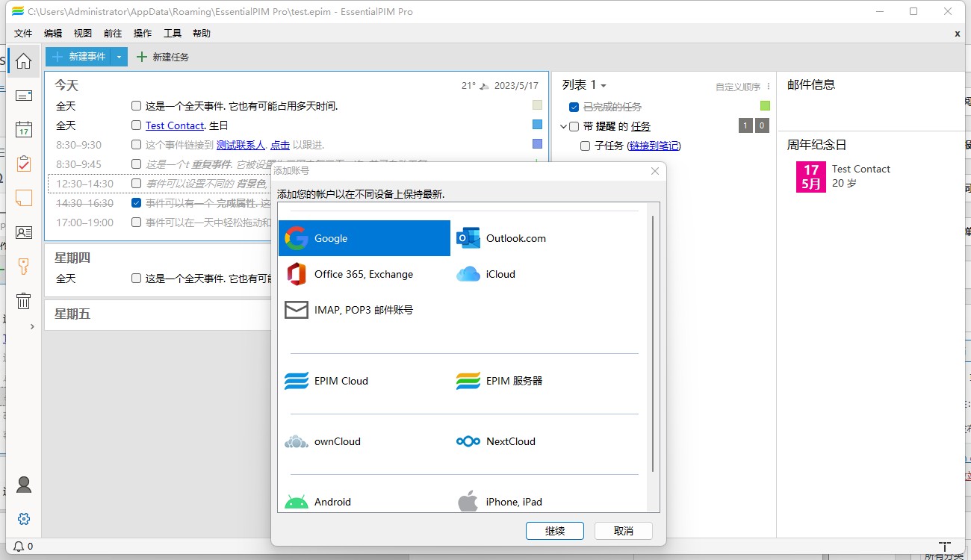The width and height of the screenshot is (971, 560).
Task: Check the 8:30–9:45 recurring event checkbox
Action: (136, 164)
